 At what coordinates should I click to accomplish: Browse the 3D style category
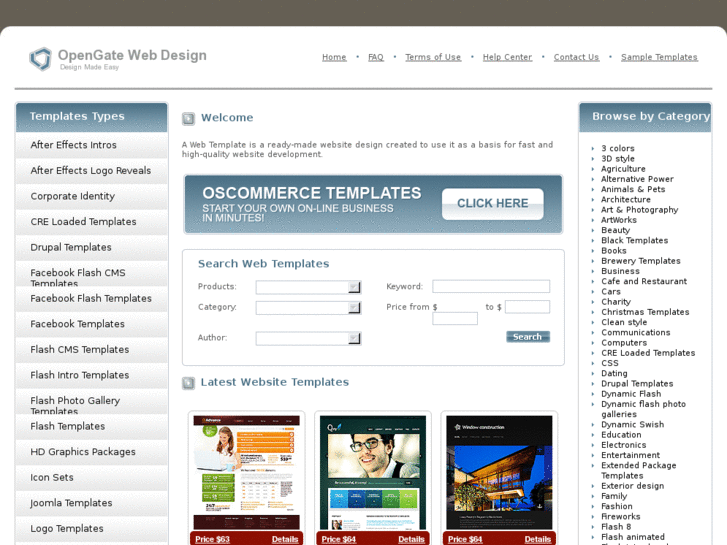618,159
